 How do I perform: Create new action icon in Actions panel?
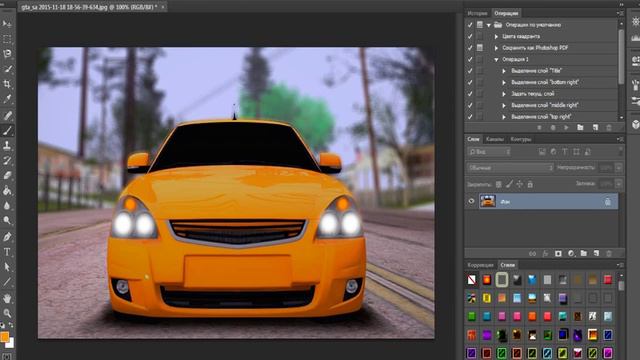point(596,128)
